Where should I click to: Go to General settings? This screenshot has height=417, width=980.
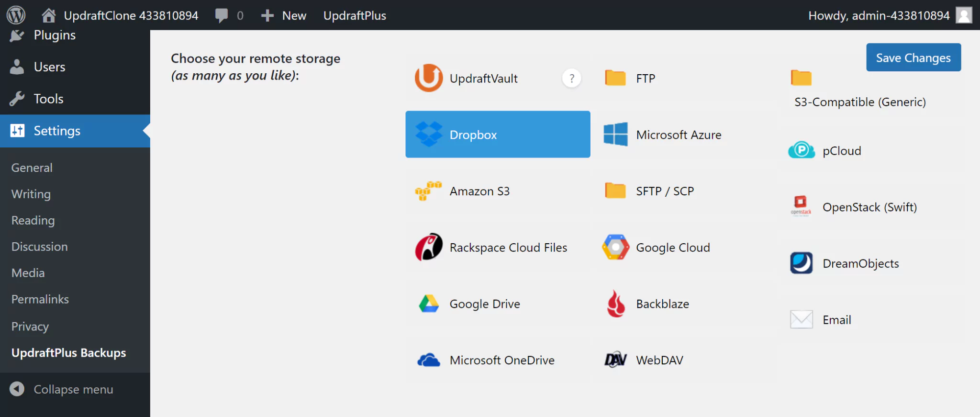32,168
